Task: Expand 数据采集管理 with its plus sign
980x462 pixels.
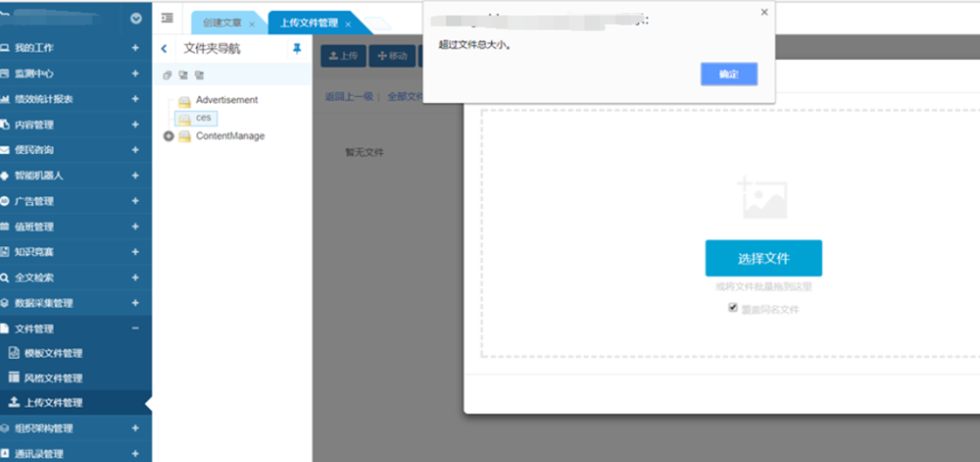Action: click(135, 302)
